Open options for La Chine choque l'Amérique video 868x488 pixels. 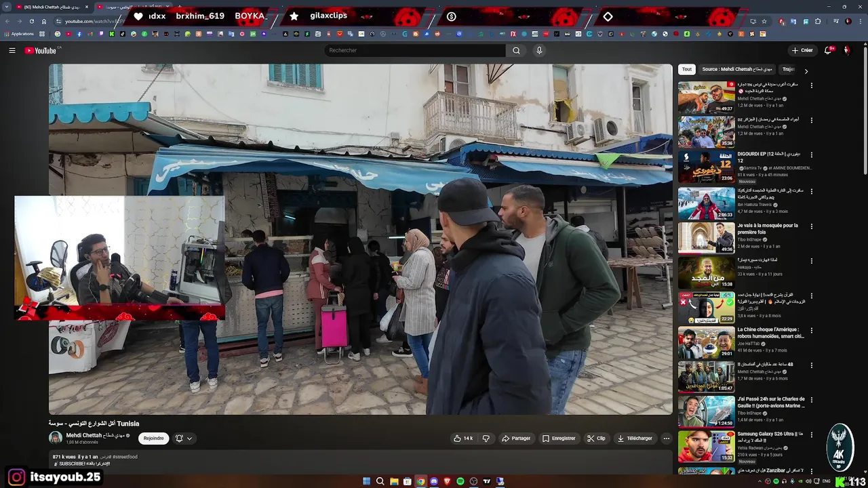pyautogui.click(x=811, y=331)
